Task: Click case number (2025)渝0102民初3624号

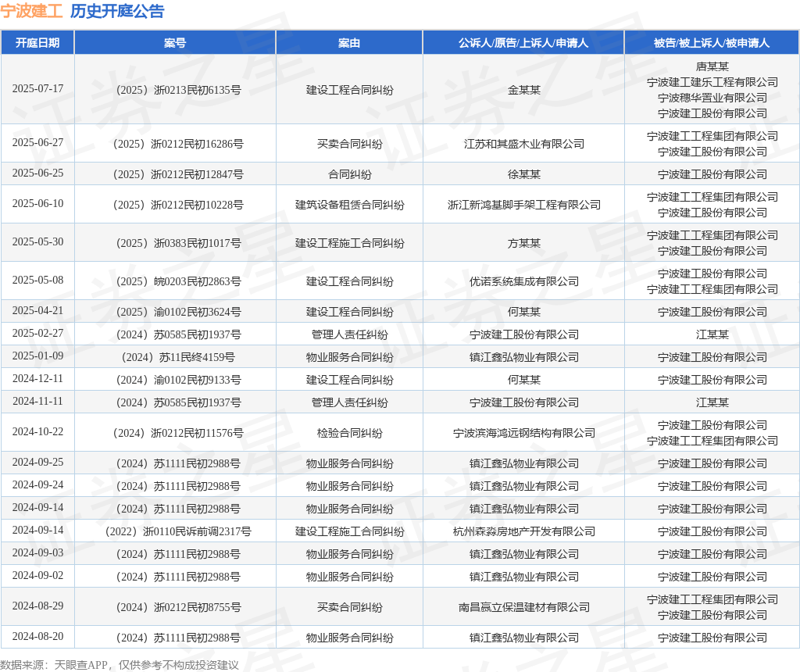Action: [x=178, y=312]
